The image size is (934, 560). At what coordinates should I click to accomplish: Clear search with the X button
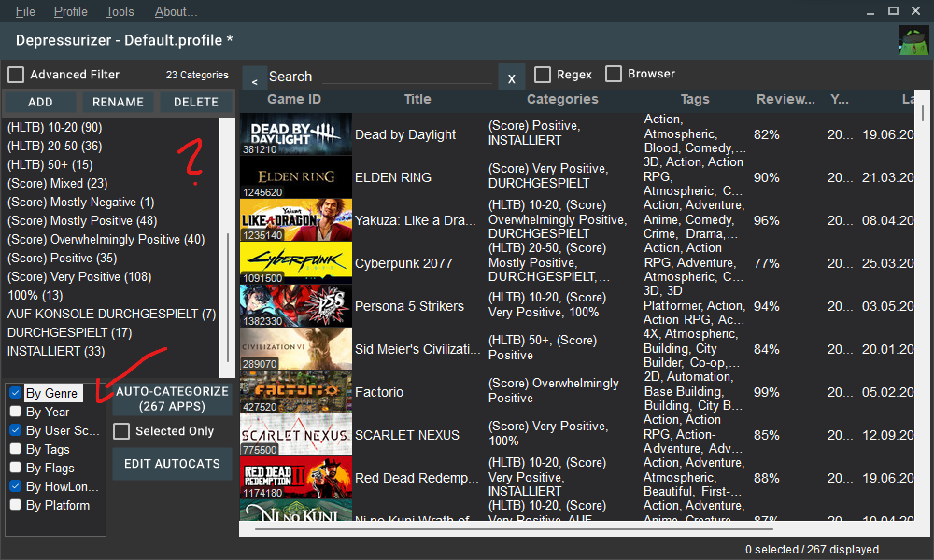[x=511, y=78]
